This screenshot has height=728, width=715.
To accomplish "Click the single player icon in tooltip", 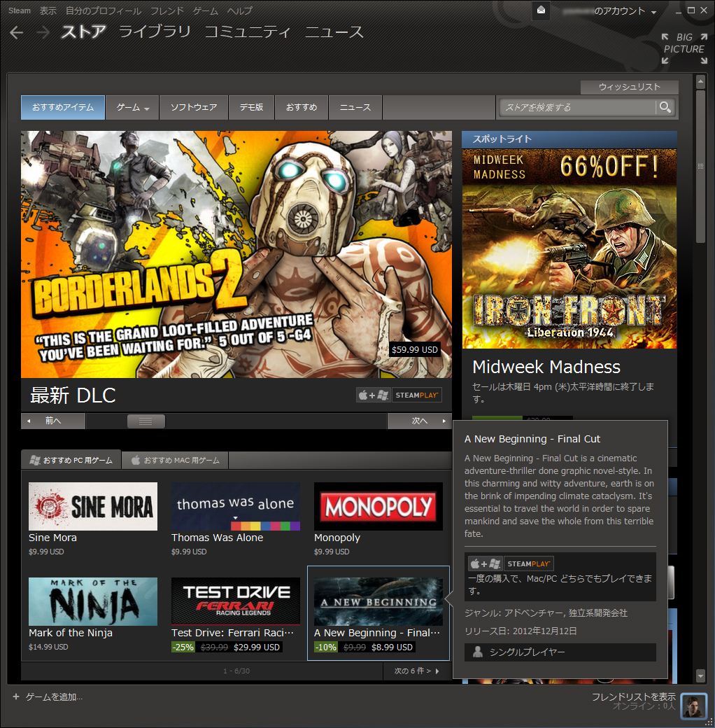I will click(x=477, y=652).
